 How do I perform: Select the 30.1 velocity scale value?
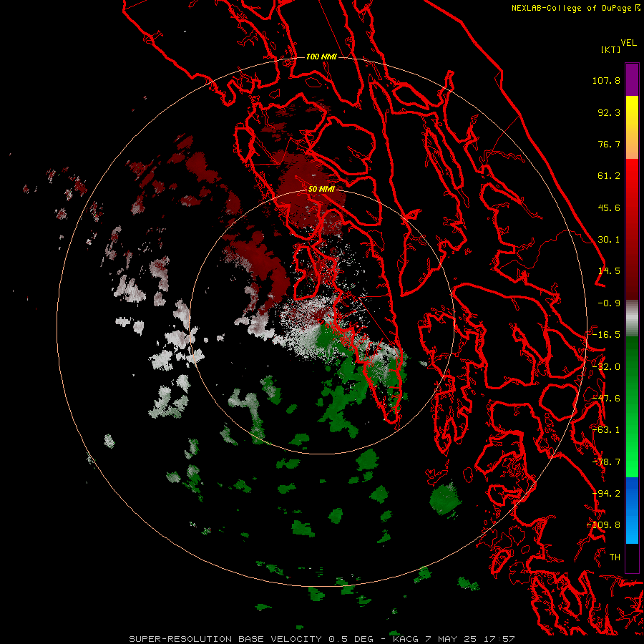609,240
